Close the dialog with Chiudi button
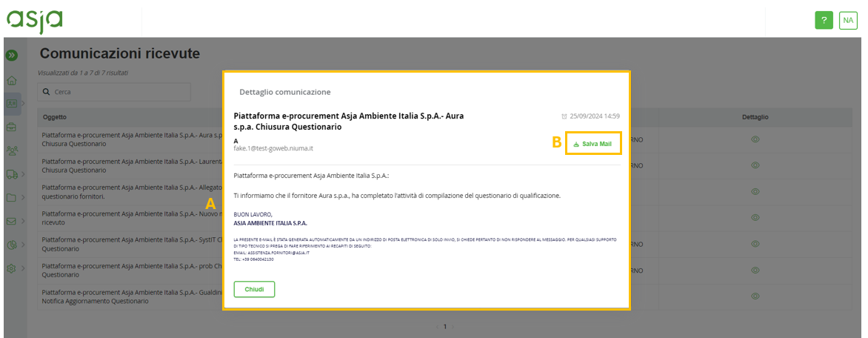The width and height of the screenshot is (868, 338). pos(254,289)
